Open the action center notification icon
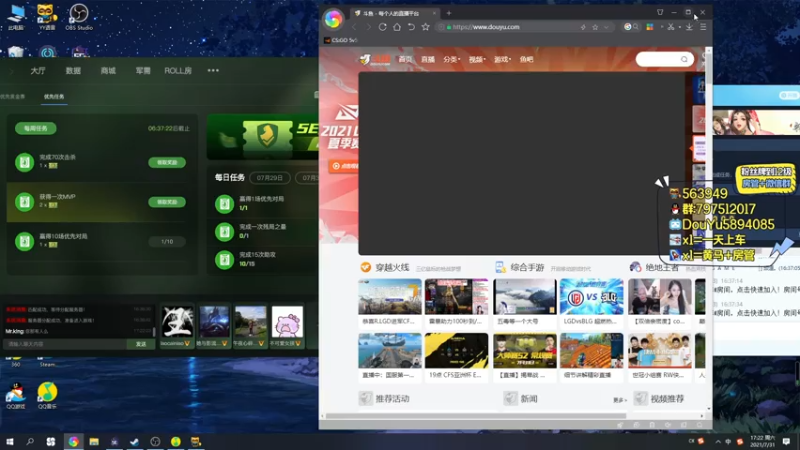 coord(786,441)
